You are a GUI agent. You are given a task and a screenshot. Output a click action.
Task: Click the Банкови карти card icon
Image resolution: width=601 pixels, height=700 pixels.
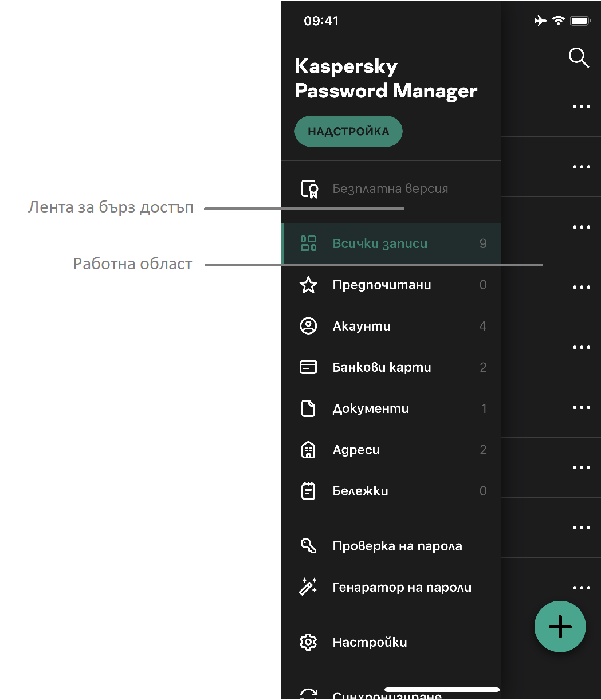[308, 367]
